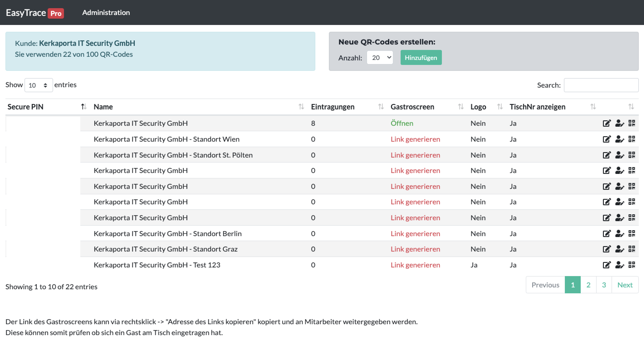This screenshot has height=346, width=644.
Task: Sort table by Name column arrows
Action: tap(301, 107)
